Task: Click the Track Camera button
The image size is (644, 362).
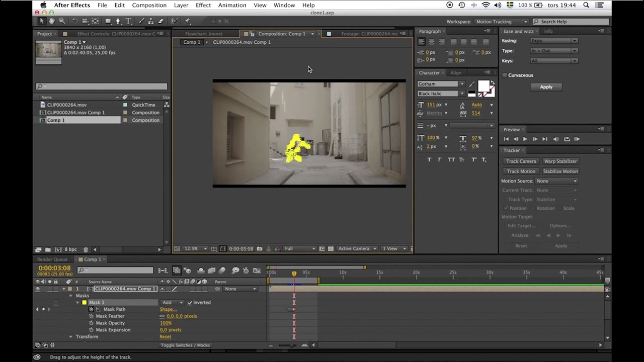Action: pos(521,161)
